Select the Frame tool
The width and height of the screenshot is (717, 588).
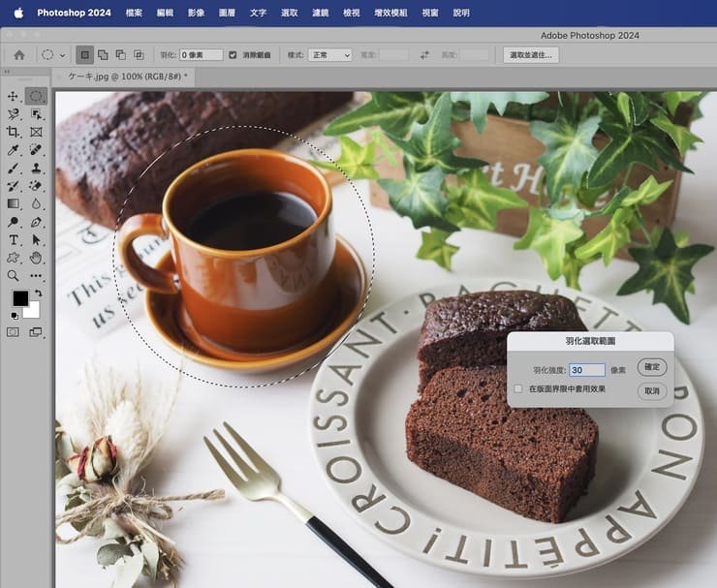[x=36, y=132]
